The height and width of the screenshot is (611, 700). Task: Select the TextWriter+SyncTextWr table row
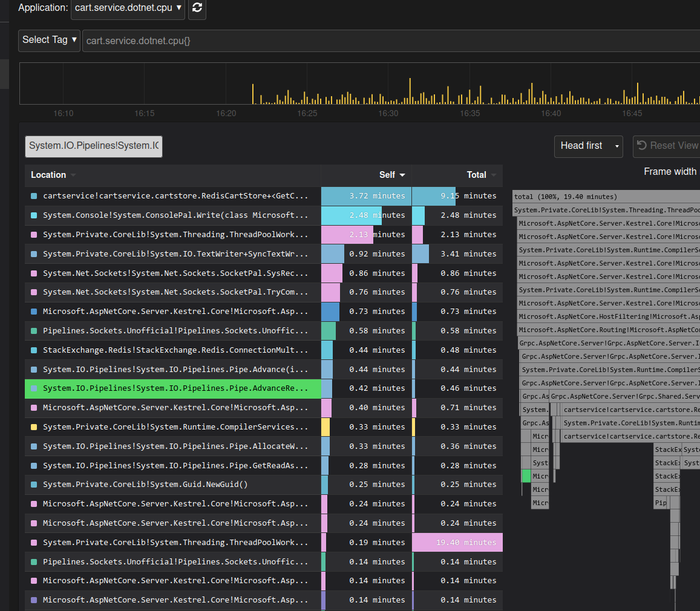(263, 253)
